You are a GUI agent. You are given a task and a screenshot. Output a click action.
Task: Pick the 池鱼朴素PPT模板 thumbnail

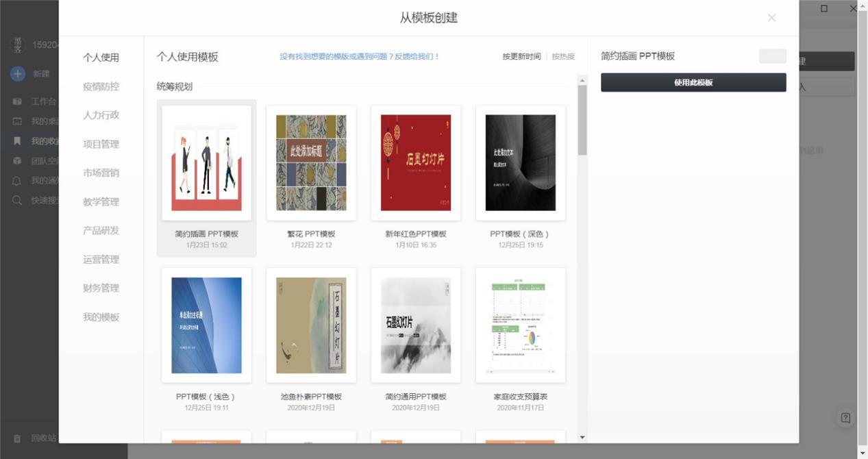coord(311,325)
